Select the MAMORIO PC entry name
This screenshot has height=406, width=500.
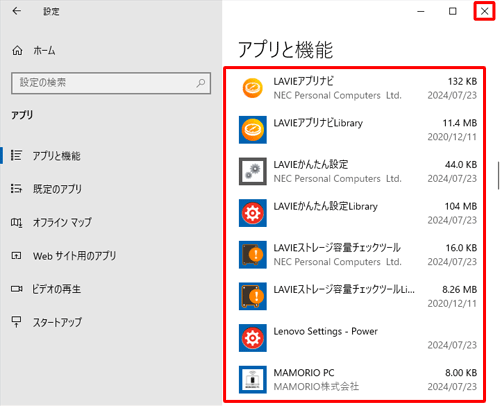point(304,373)
